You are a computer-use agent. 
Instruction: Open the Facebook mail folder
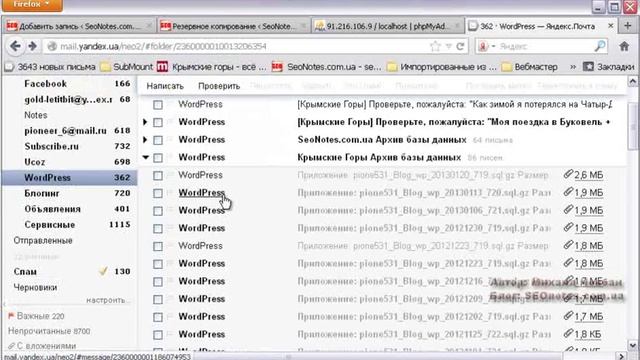[46, 84]
